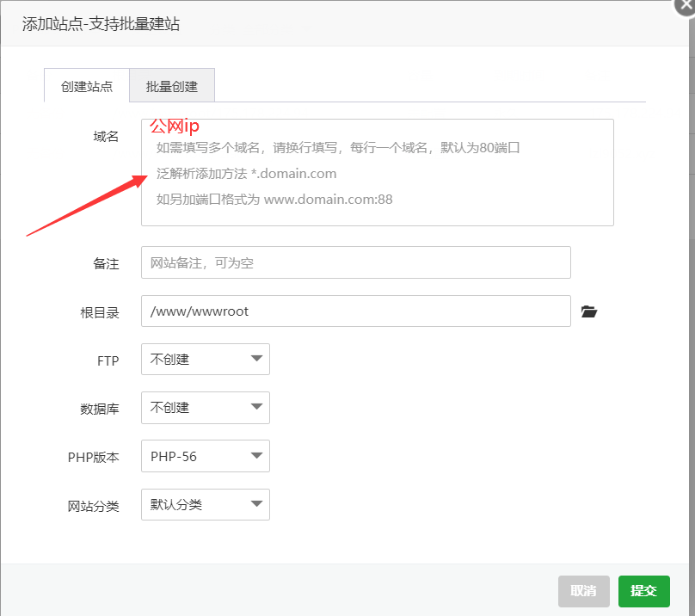Open the 数据库 creation dropdown
695x616 pixels.
tap(205, 407)
